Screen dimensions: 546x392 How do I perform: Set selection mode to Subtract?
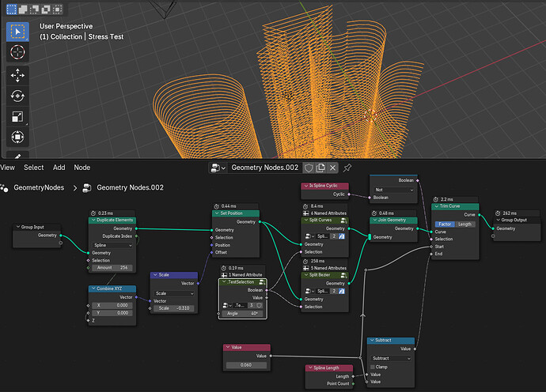(x=35, y=9)
